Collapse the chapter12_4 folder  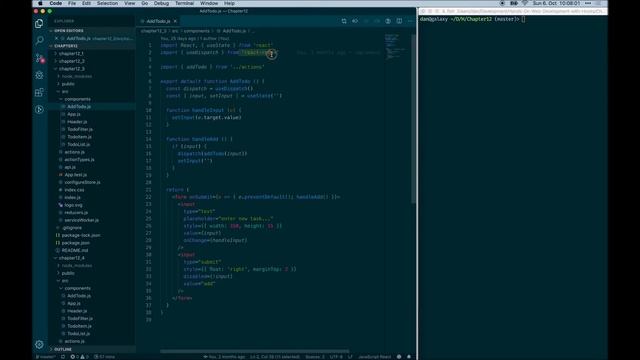pyautogui.click(x=71, y=258)
